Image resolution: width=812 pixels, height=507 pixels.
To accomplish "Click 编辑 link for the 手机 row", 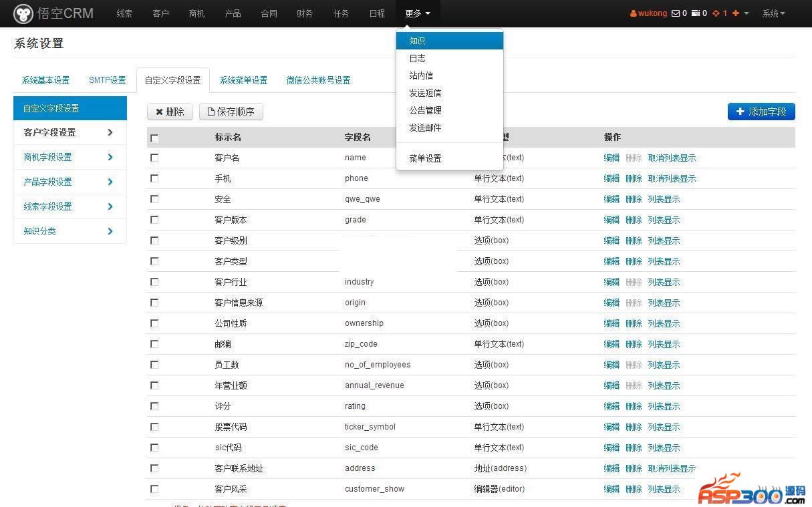I will [x=612, y=178].
